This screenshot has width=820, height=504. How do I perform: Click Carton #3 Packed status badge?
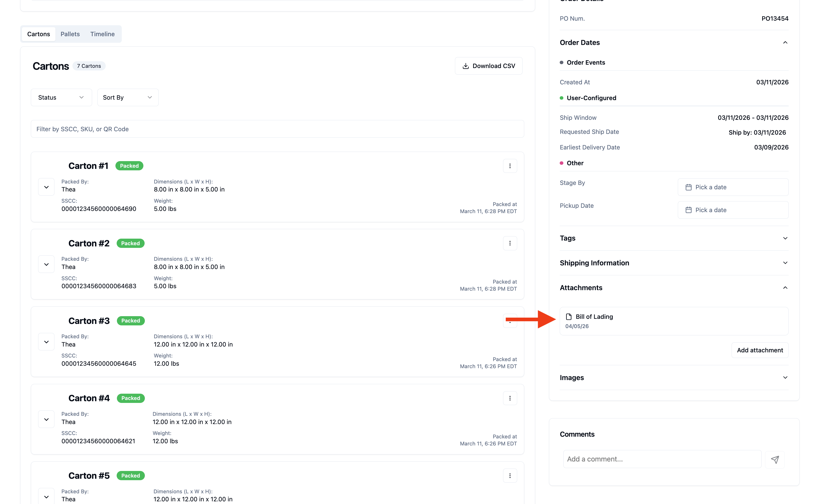click(131, 321)
